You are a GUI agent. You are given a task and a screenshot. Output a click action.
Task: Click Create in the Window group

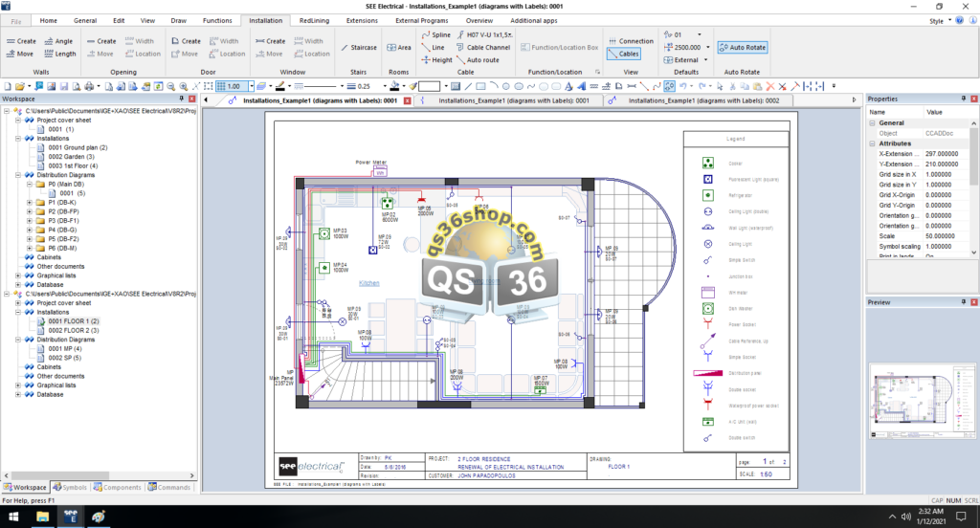pos(270,41)
